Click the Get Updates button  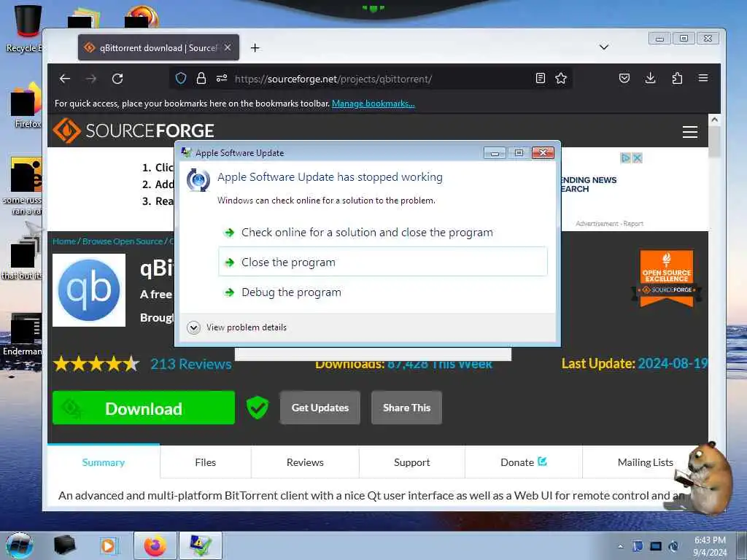tap(320, 408)
